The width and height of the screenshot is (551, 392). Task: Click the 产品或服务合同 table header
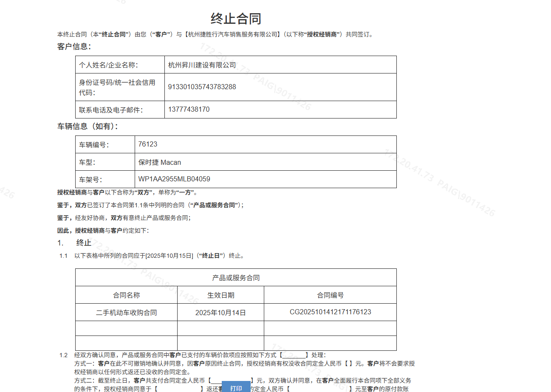(x=236, y=278)
